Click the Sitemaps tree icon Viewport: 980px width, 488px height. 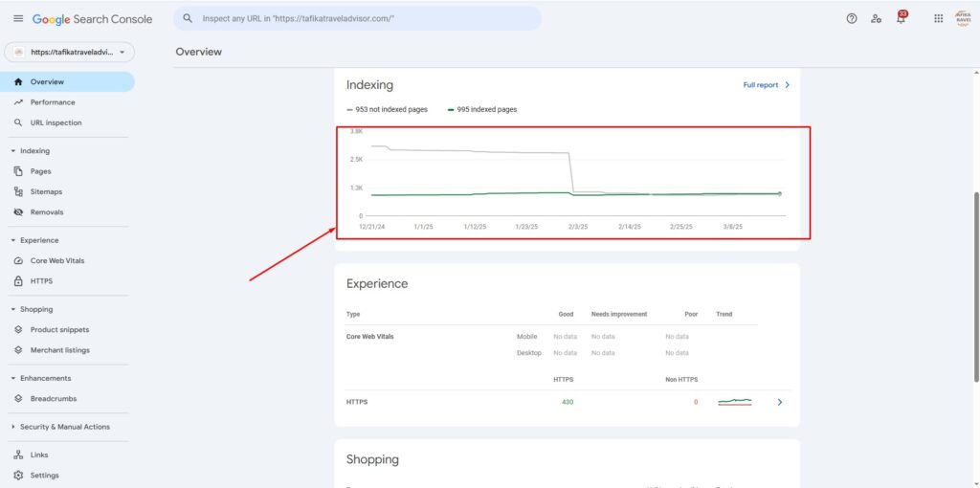(18, 191)
